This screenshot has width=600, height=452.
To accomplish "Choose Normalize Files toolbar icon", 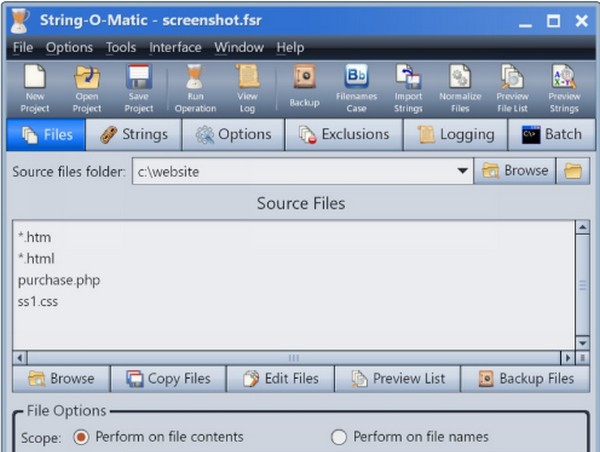I will click(460, 89).
